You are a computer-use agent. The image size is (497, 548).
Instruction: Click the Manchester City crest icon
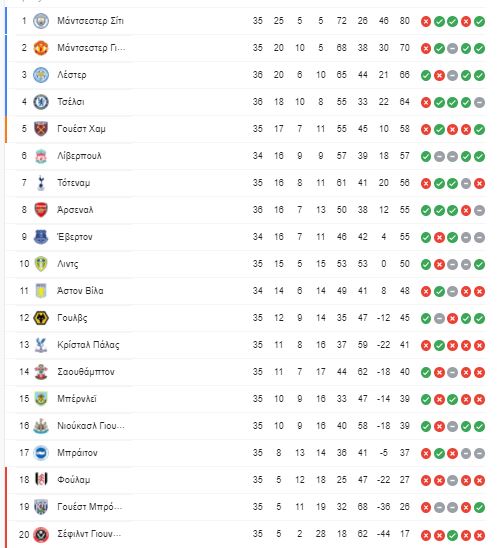[41, 21]
